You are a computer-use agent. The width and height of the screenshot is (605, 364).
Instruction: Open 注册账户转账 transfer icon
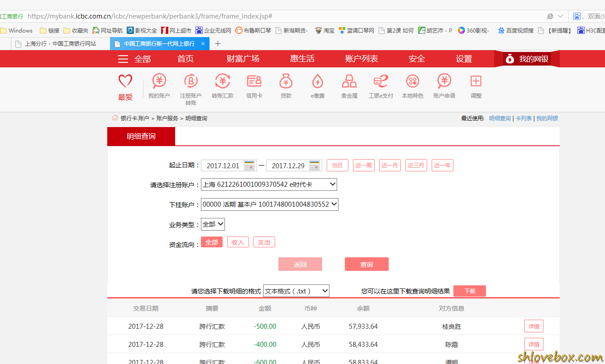(191, 81)
